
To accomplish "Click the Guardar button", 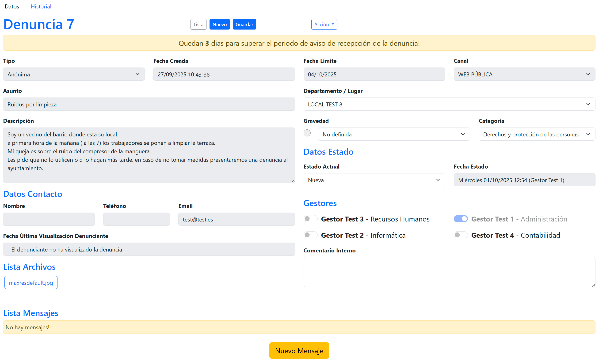I will click(x=244, y=24).
